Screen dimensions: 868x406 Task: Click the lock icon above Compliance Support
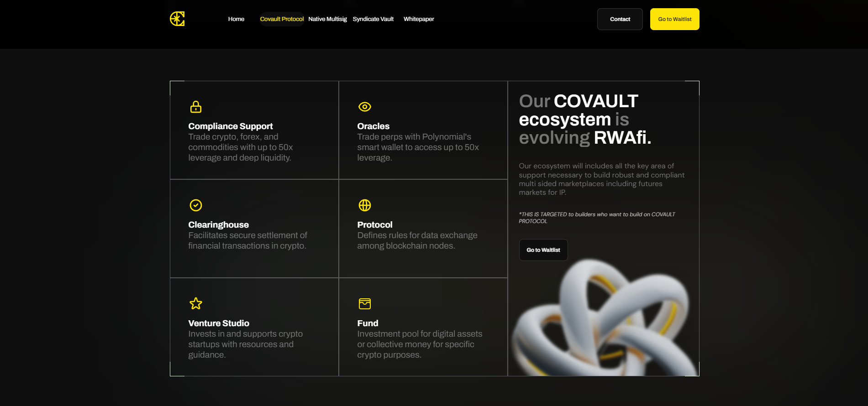point(196,107)
